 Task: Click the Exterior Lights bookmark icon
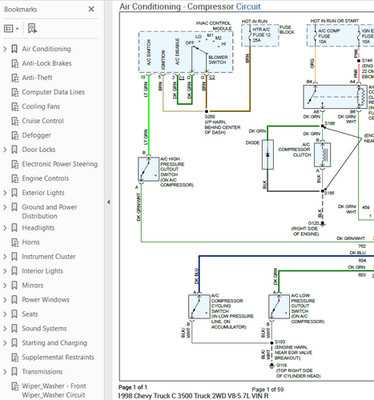coord(14,193)
